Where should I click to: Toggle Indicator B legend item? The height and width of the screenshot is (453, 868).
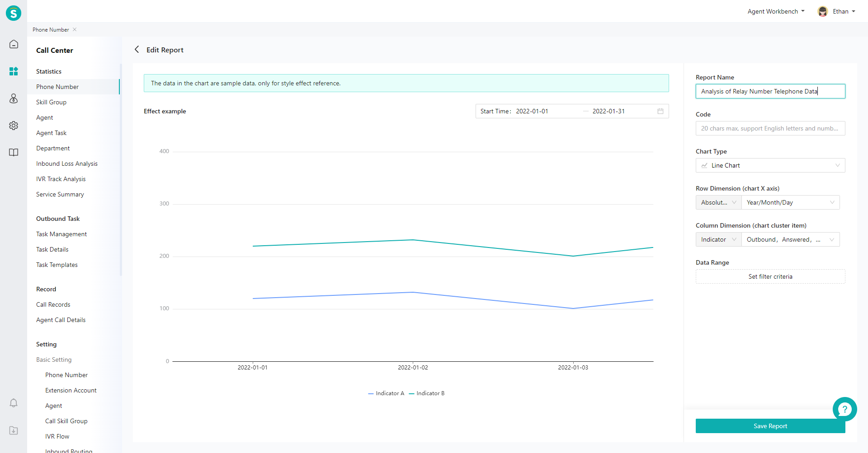(x=427, y=393)
